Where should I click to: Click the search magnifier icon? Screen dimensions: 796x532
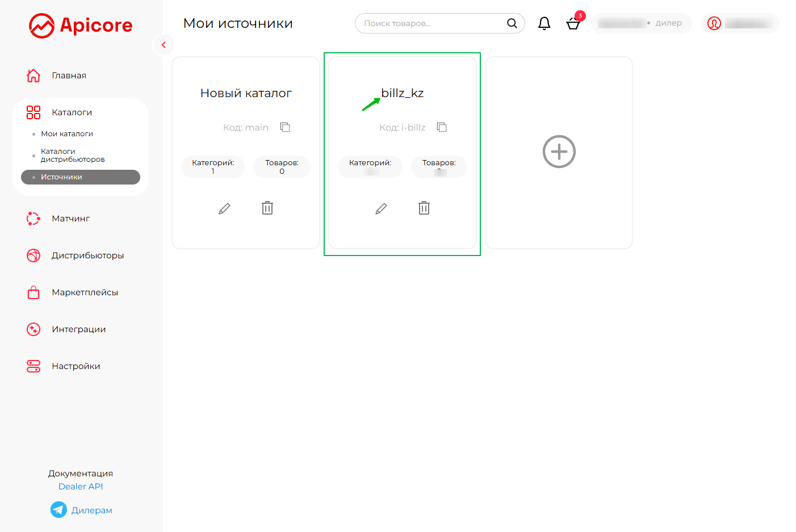512,23
